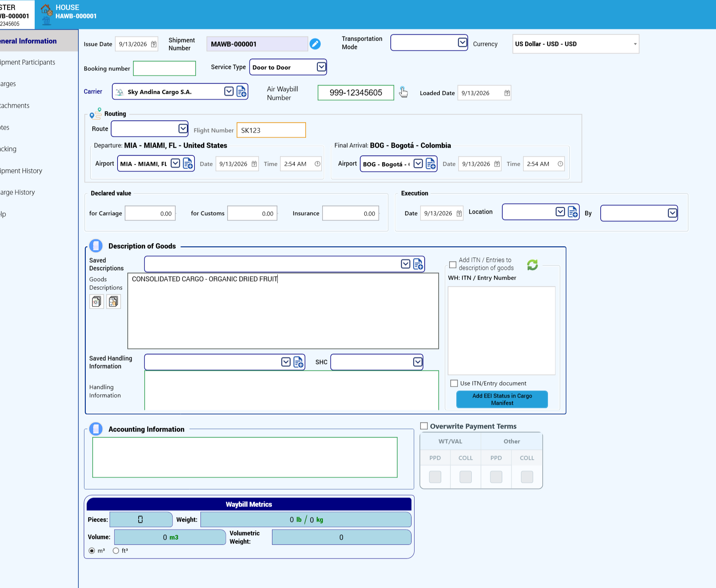Viewport: 716px width, 588px height.
Task: Check the Use ITN/Entry document box
Action: pos(454,383)
